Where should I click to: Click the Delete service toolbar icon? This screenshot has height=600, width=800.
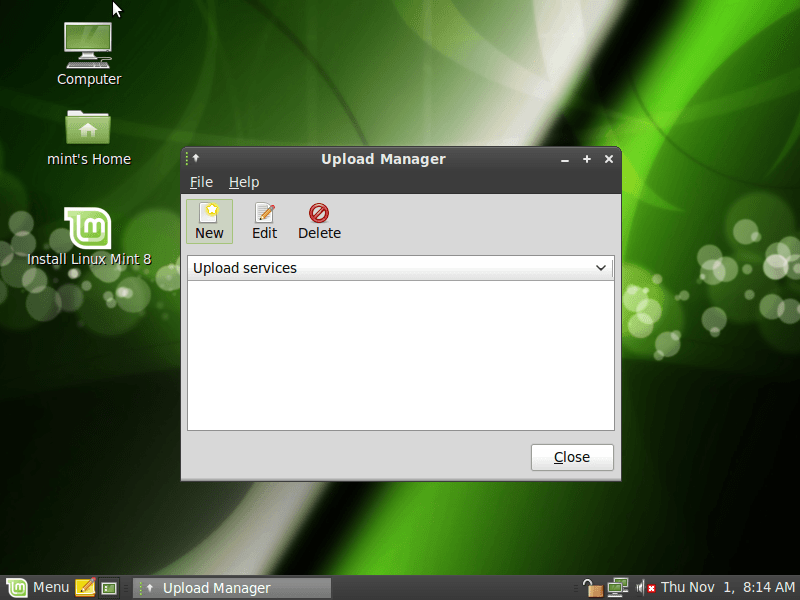pyautogui.click(x=319, y=221)
